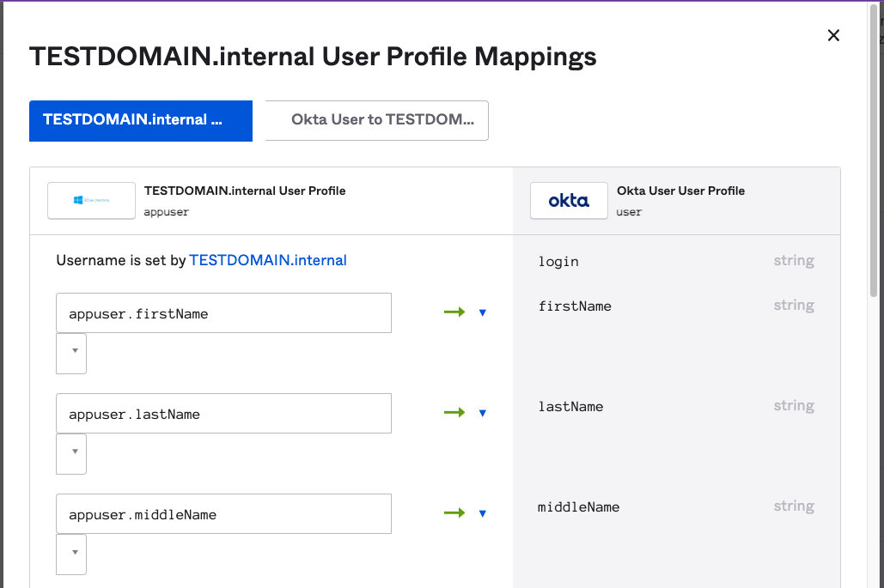Screen dimensions: 884x588
Task: Expand blue mapping options caret for middleName
Action: click(483, 513)
